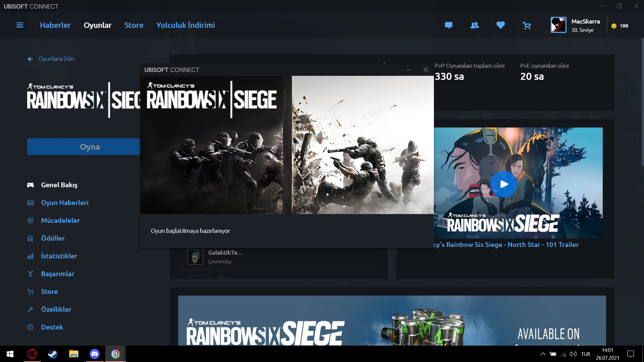
Task: Open the Özellikler section
Action: (56, 309)
